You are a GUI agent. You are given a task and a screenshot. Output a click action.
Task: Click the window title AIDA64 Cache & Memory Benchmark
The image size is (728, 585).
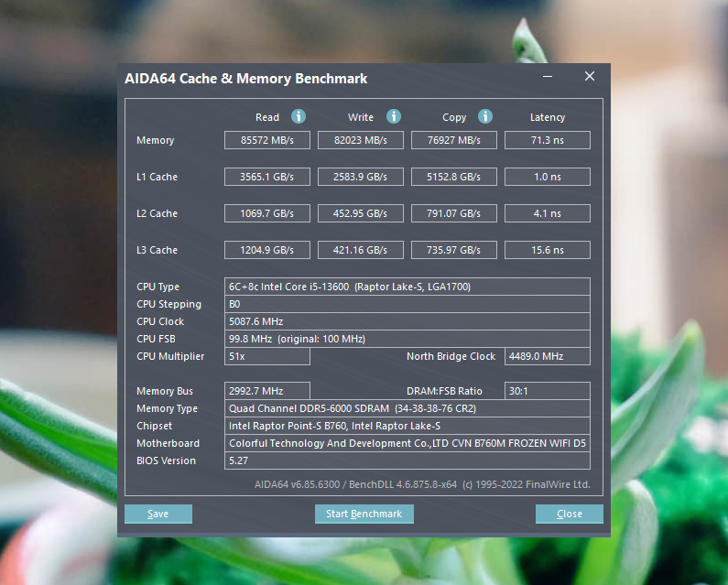(245, 79)
